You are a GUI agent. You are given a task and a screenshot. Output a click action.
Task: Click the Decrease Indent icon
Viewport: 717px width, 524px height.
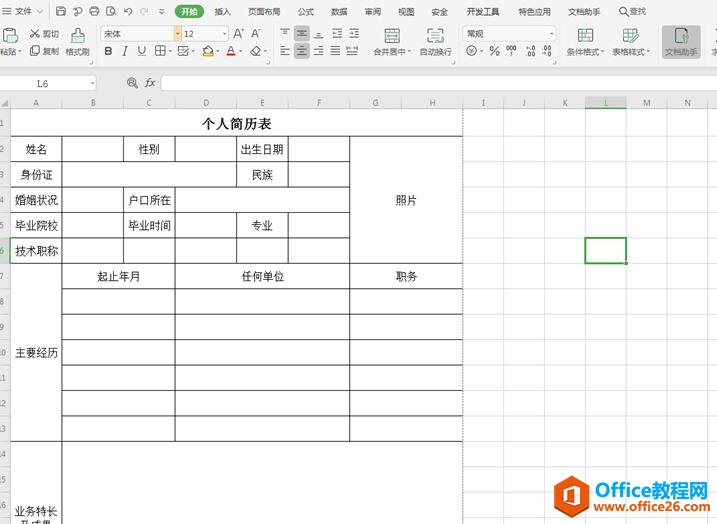pyautogui.click(x=337, y=33)
